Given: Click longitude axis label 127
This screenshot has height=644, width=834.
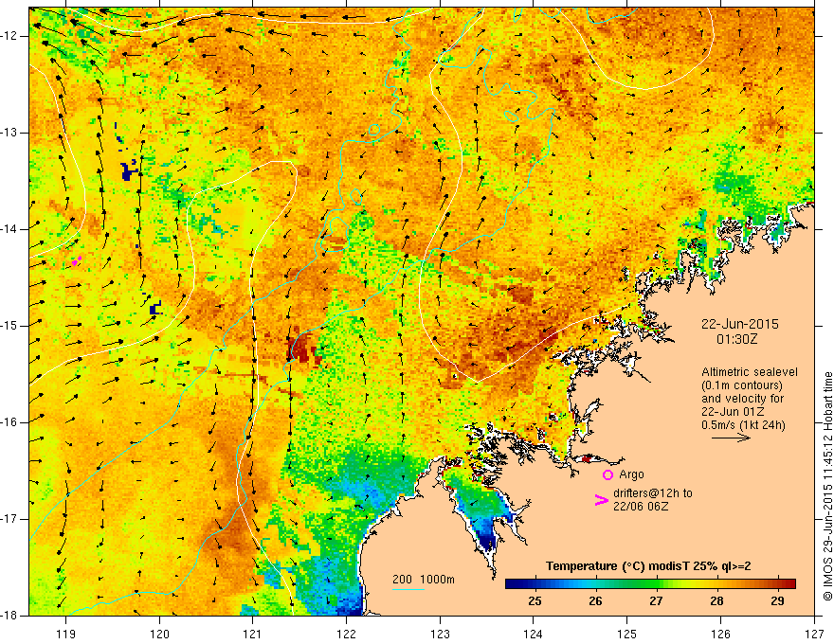Looking at the screenshot, I should [x=814, y=634].
